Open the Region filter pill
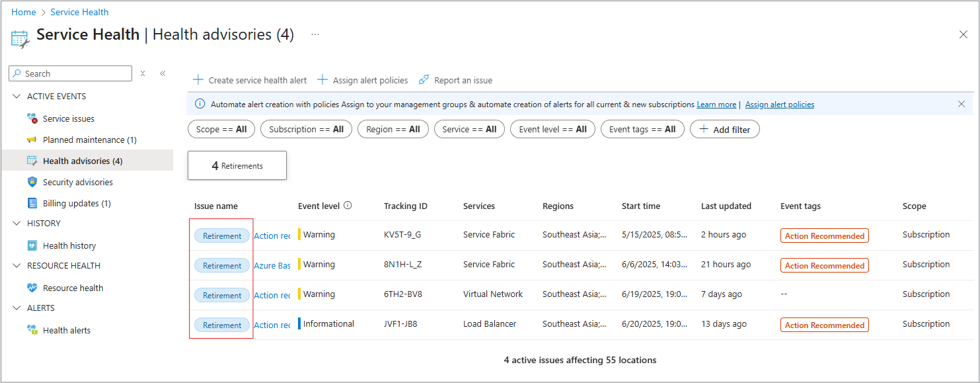The image size is (980, 383). pyautogui.click(x=393, y=129)
